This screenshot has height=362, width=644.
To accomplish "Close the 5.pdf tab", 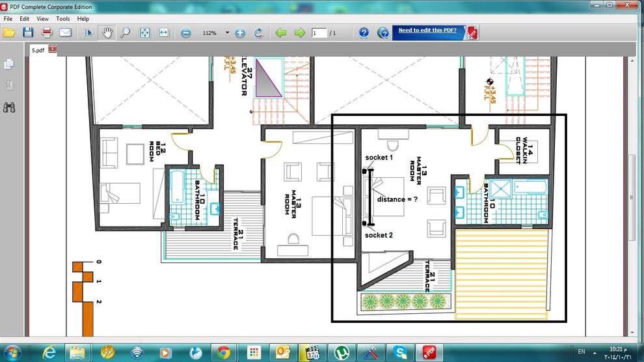I will tap(53, 49).
